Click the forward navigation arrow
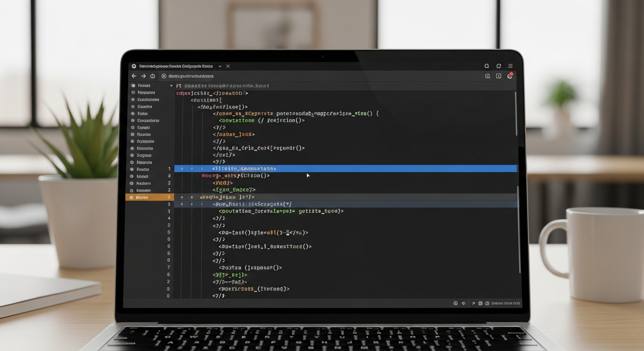Image resolution: width=644 pixels, height=351 pixels. [x=143, y=76]
